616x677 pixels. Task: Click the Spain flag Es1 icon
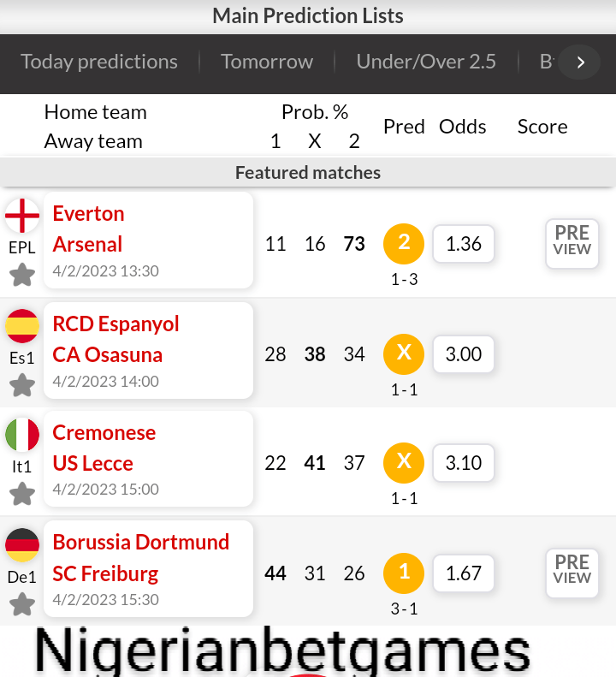click(x=22, y=326)
